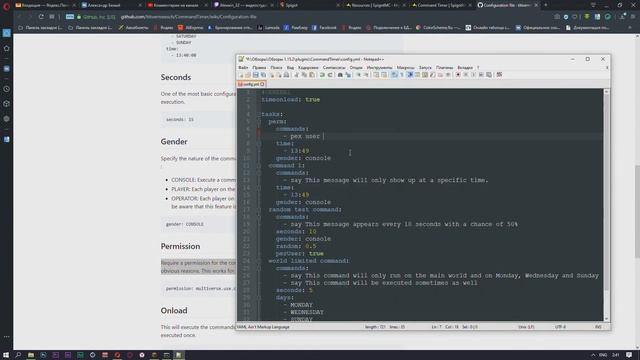The width and height of the screenshot is (640, 360).
Task: Open the ColorScheme.Ru bookmark
Action: 437,28
